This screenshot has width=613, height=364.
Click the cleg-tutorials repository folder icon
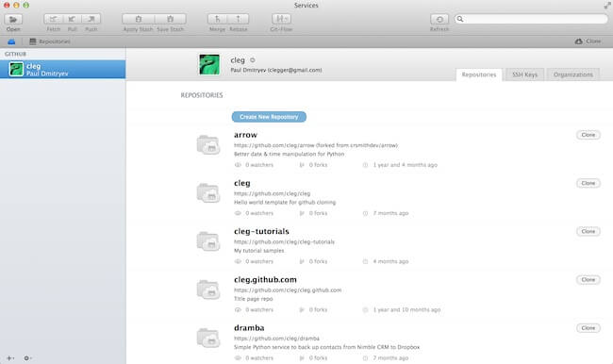pyautogui.click(x=208, y=241)
